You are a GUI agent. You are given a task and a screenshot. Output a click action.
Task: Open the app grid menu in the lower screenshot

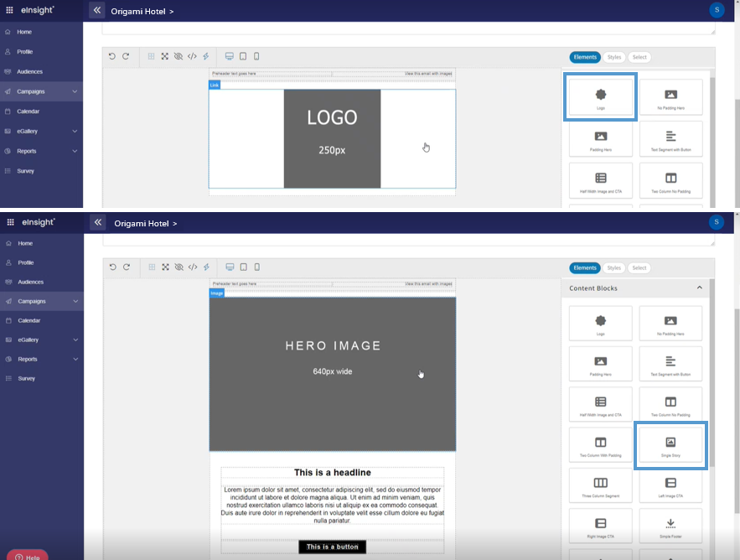coord(10,222)
